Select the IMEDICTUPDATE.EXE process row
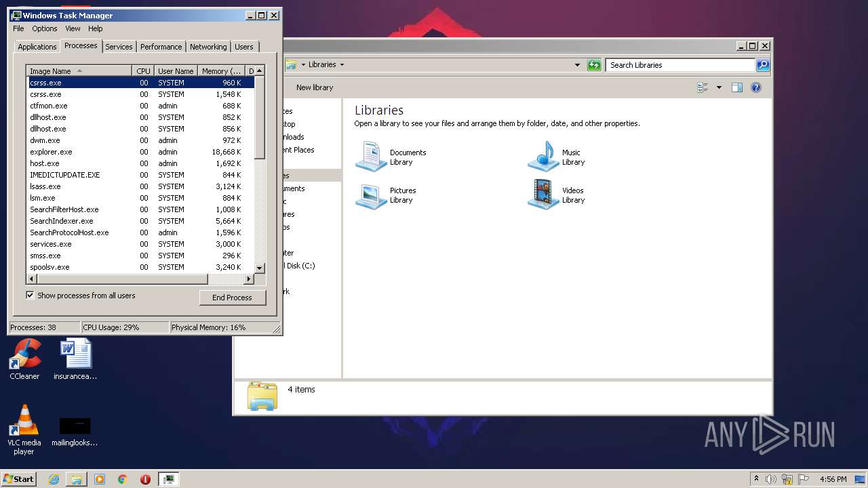 pyautogui.click(x=140, y=175)
